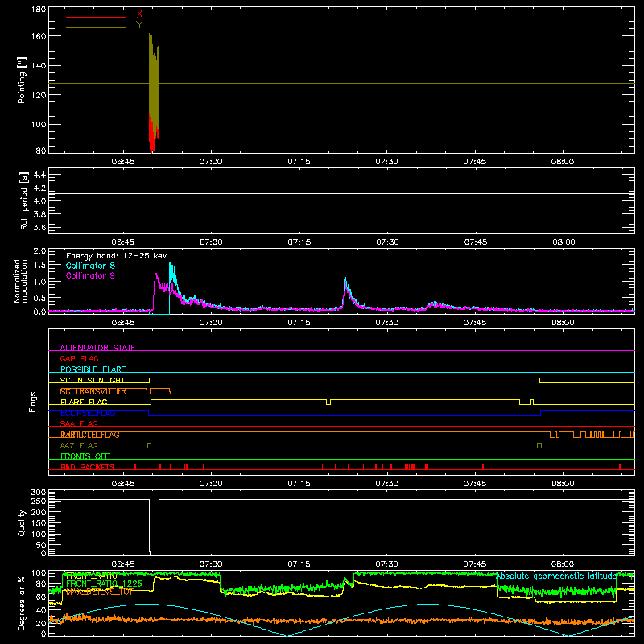644x644 pixels.
Task: Click the 07:00 tick under the Pointing plot
Action: pos(211,162)
